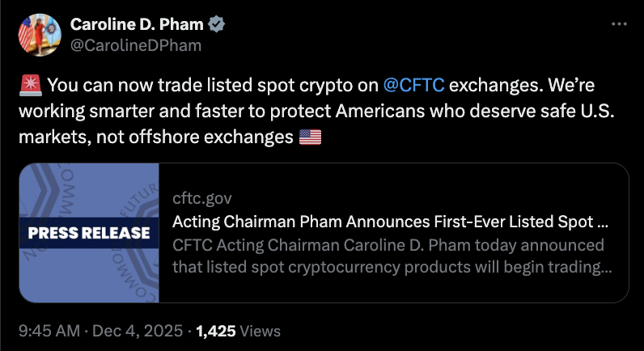
Task: Open the @CFTC mention link
Action: tap(413, 86)
